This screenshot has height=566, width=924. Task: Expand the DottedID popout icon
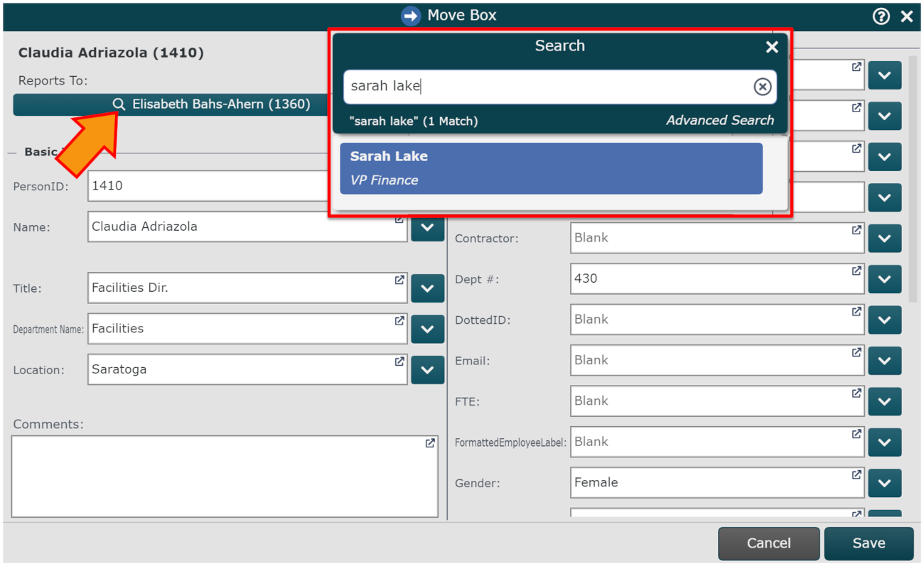click(x=856, y=311)
